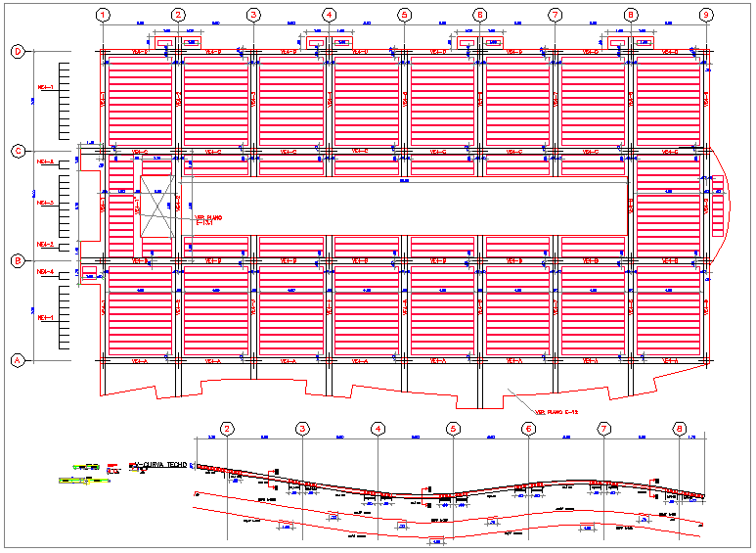This screenshot has height=553, width=756.
Task: Select the green legend symbol left of CURVA TECHO
Action: [84, 467]
